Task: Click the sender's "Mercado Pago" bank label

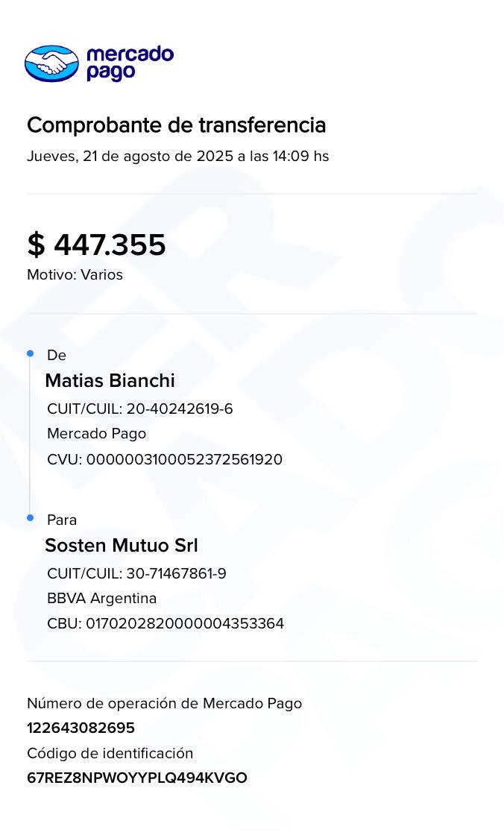Action: pyautogui.click(x=96, y=434)
